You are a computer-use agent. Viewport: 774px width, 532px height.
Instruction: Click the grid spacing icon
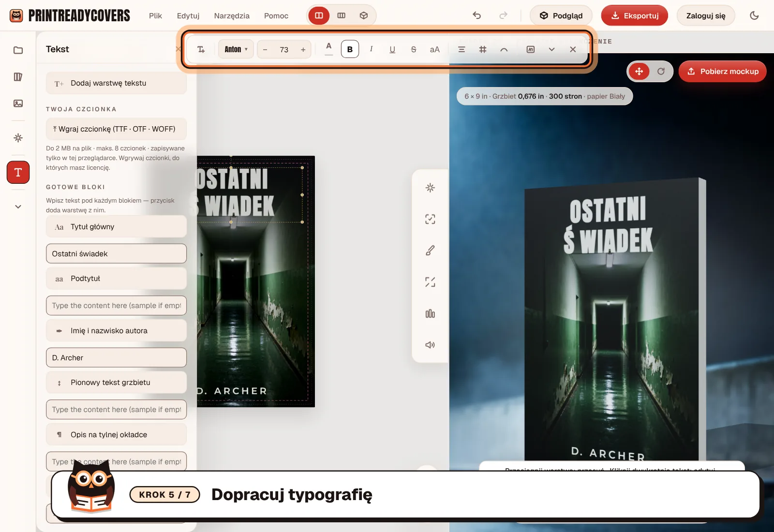[483, 49]
